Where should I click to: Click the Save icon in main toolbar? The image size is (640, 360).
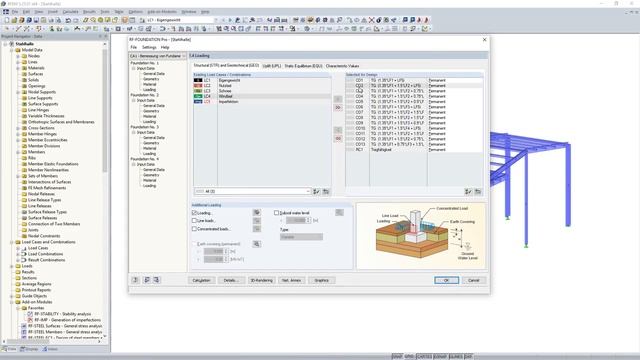click(36, 20)
